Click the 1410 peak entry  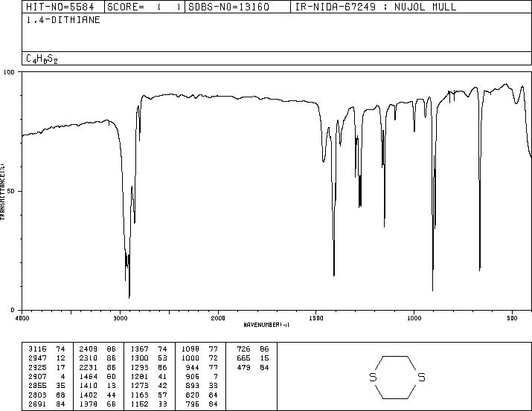[97, 386]
